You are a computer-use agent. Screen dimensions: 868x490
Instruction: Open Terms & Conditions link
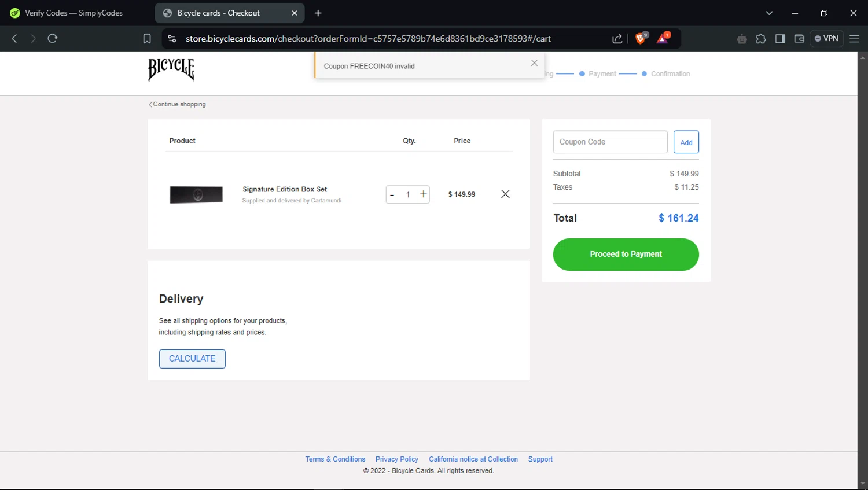point(335,459)
